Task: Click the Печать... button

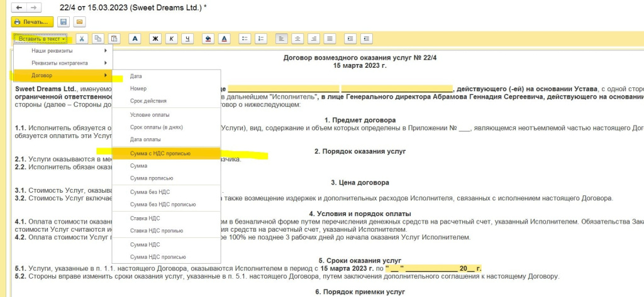Action: click(x=32, y=22)
